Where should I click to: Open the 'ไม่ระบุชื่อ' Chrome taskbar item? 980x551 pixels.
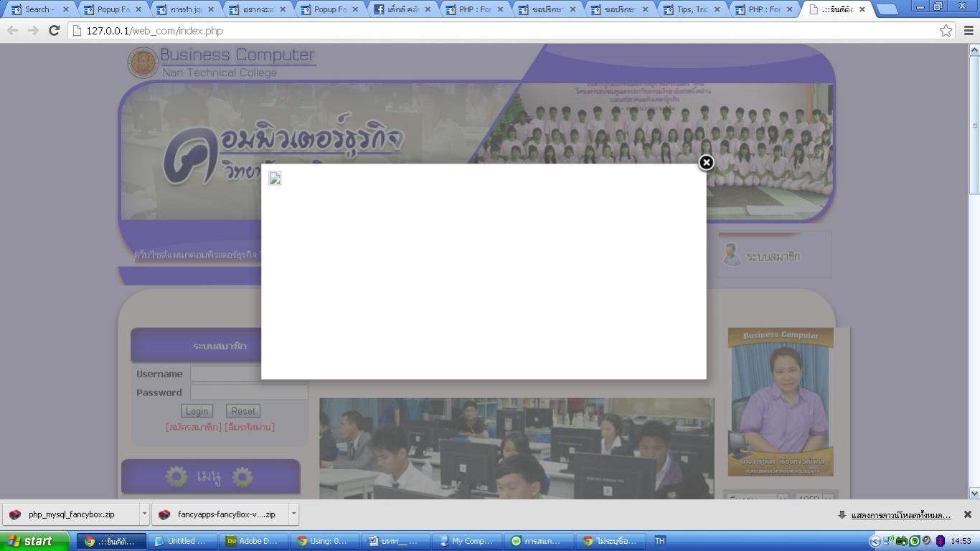(610, 541)
